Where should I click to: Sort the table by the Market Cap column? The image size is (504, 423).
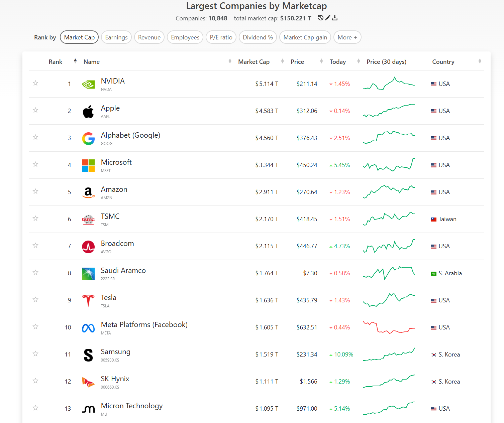coord(254,62)
